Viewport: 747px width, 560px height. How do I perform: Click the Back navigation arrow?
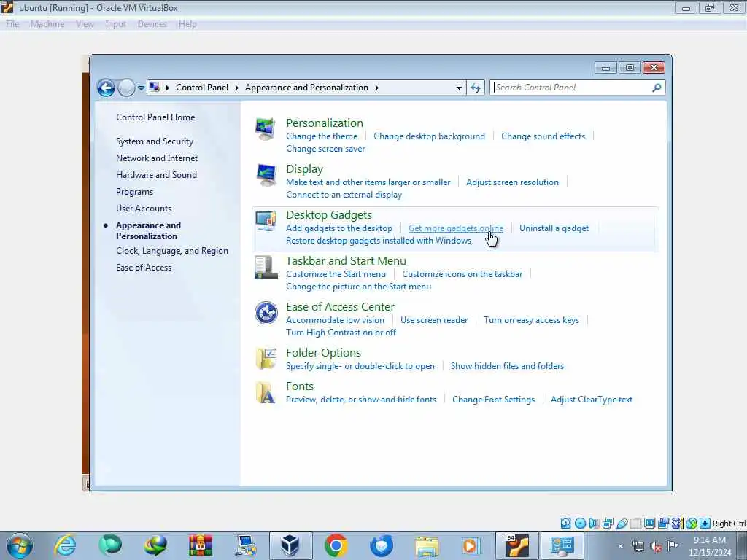pos(106,87)
